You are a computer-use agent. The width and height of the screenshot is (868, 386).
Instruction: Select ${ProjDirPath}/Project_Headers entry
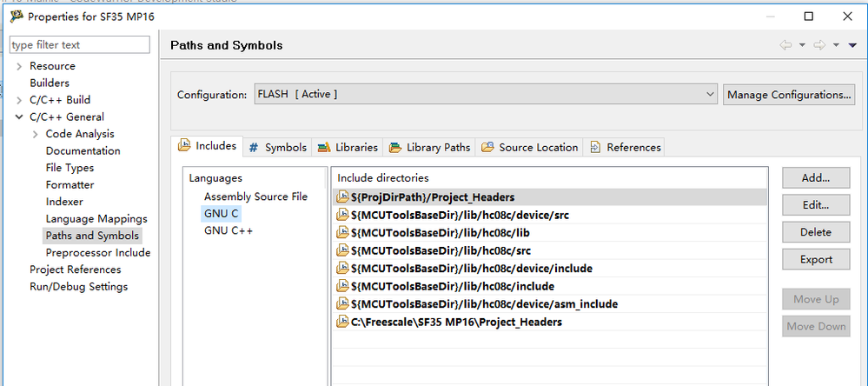pyautogui.click(x=550, y=197)
